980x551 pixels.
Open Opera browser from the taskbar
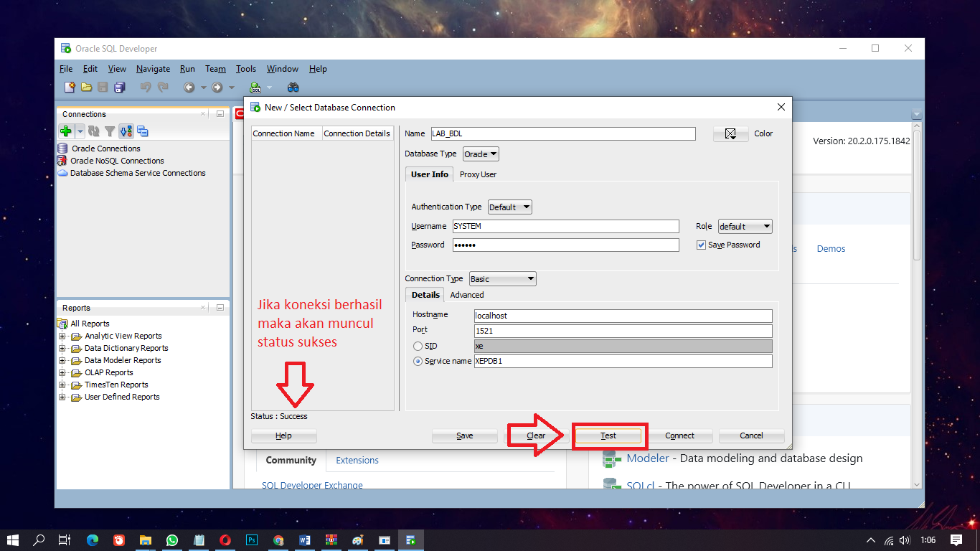(x=225, y=540)
